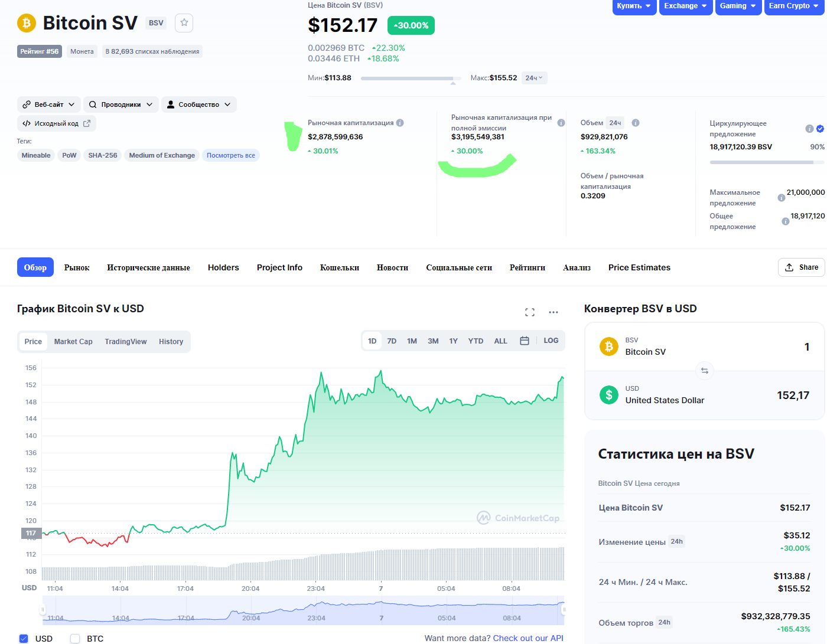Switch chart to TradingView
Viewport: 827px width, 644px height.
point(126,342)
